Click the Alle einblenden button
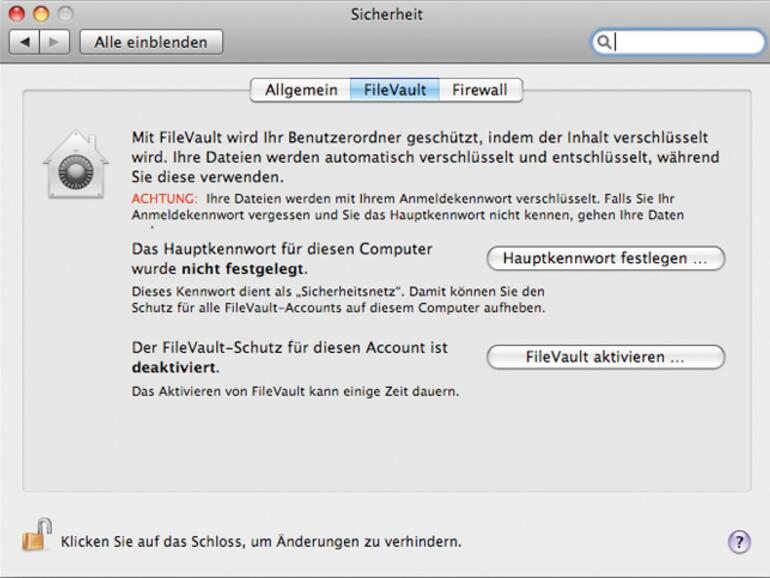770x578 pixels. (x=151, y=42)
